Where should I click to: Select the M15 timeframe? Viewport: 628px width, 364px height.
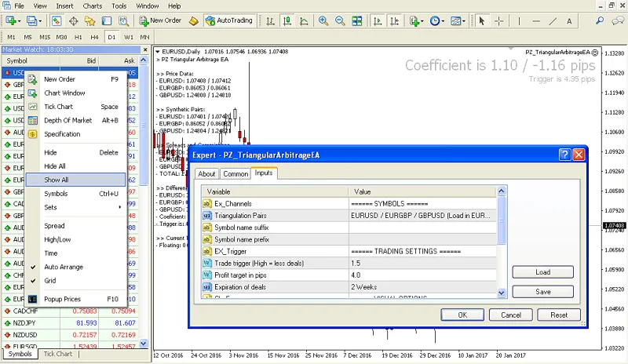coord(45,37)
